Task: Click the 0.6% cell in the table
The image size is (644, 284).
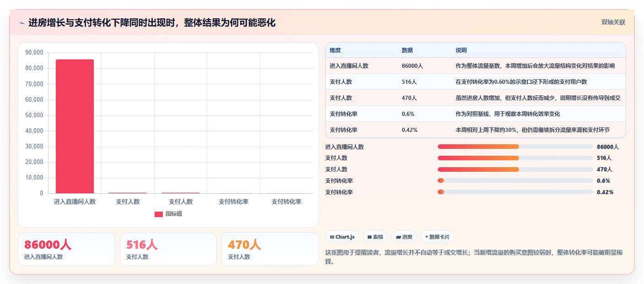Action: tap(408, 114)
